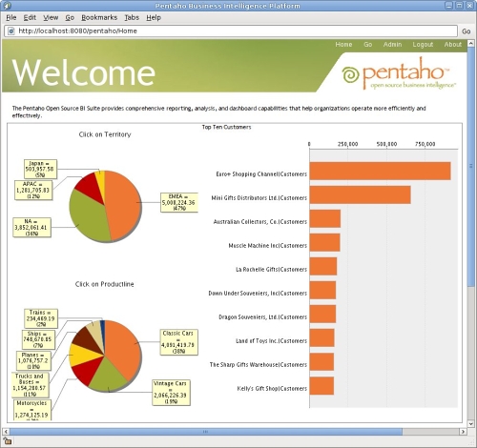This screenshot has width=477, height=448.
Task: Click the APAC label box
Action: 33,191
